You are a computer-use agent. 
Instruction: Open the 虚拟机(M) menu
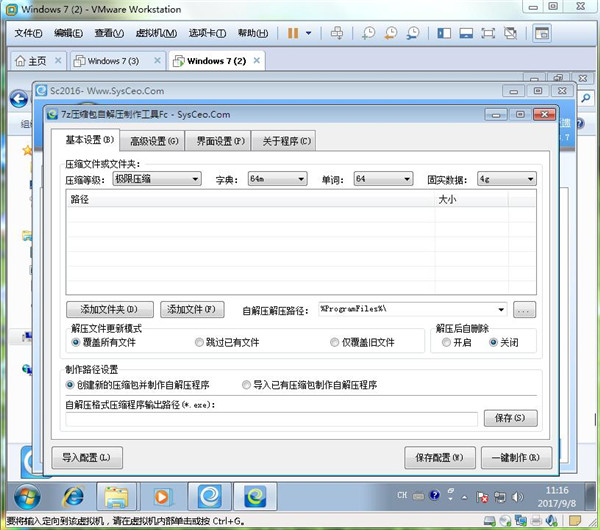pos(156,33)
